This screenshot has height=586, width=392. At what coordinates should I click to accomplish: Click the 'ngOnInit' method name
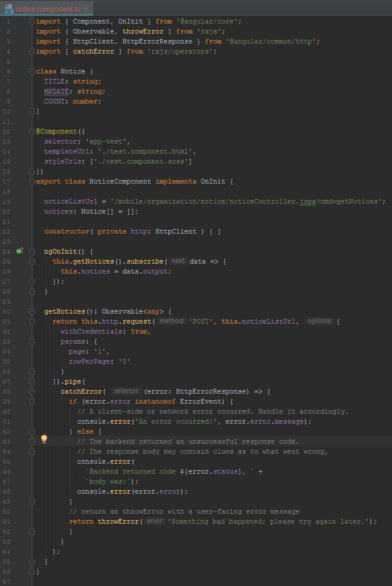point(60,251)
